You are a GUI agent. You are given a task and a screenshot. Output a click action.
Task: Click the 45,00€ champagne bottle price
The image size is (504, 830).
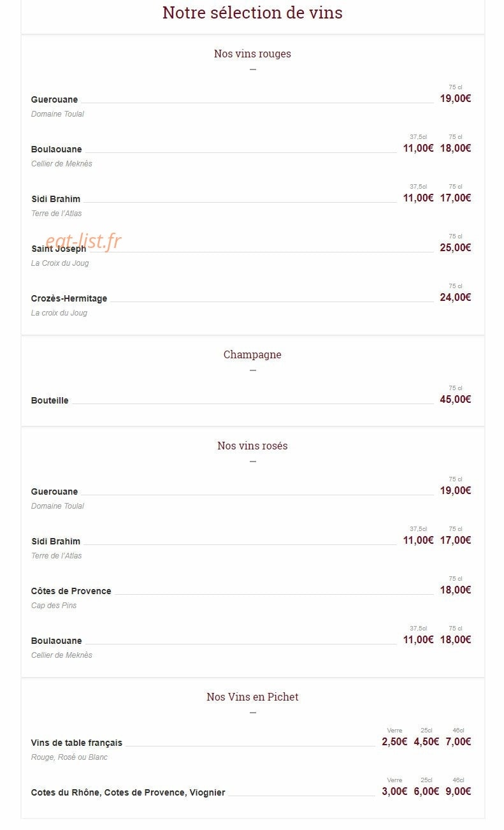(x=456, y=399)
